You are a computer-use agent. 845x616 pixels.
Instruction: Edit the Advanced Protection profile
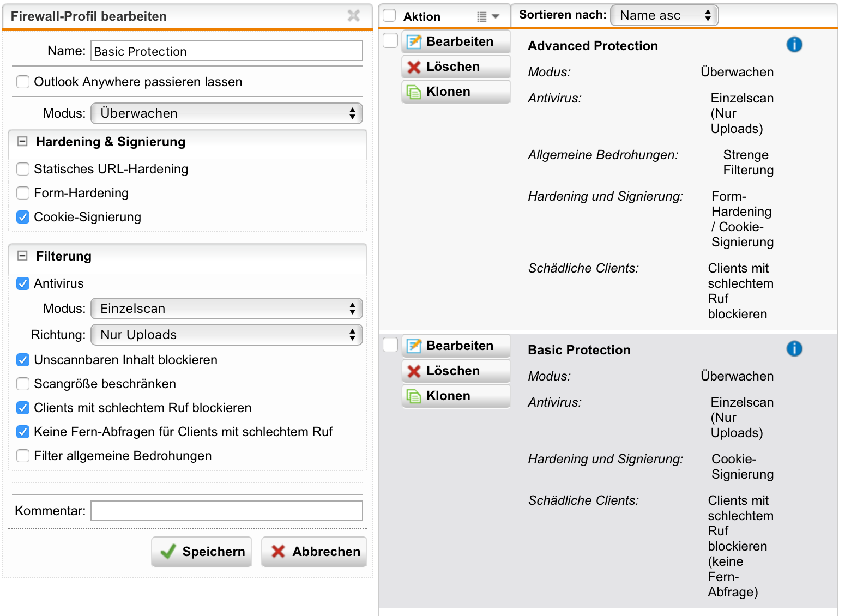(x=456, y=41)
